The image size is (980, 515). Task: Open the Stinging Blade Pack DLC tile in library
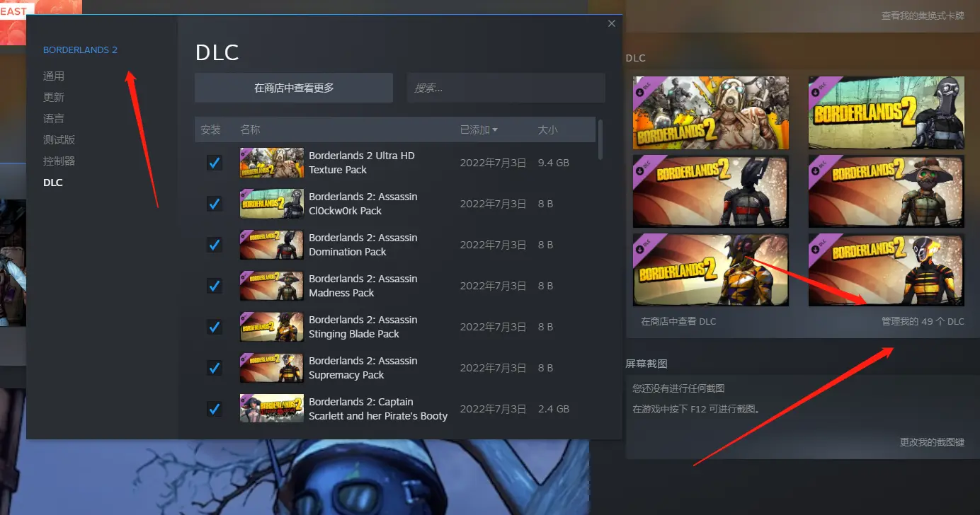[x=711, y=270]
